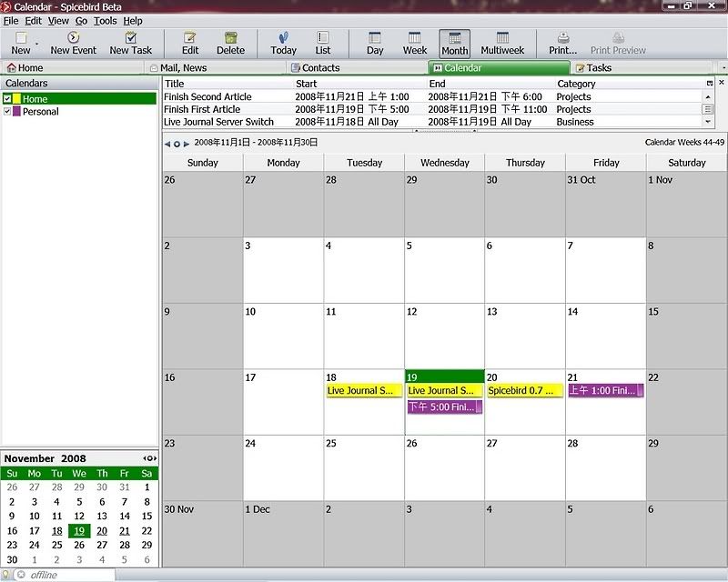Select Finish First Article row
This screenshot has height=582, width=728.
click(x=433, y=109)
